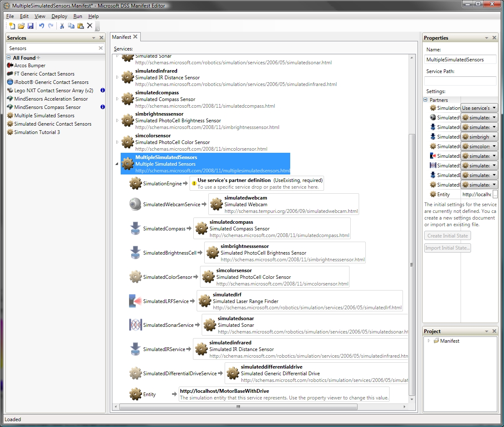Click the SimulatedBrightnessCell partner icon

[135, 253]
